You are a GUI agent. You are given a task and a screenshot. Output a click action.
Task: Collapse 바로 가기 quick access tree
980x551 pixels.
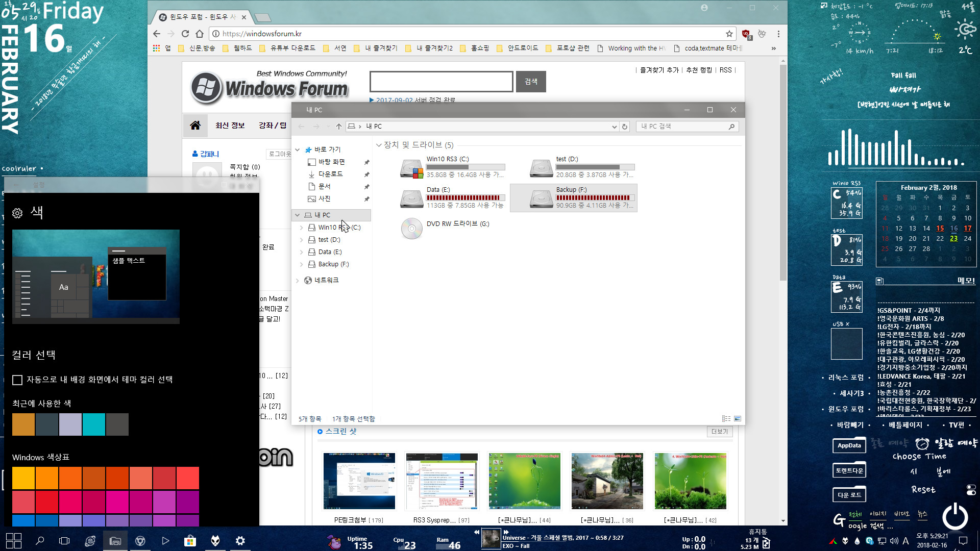(x=298, y=149)
